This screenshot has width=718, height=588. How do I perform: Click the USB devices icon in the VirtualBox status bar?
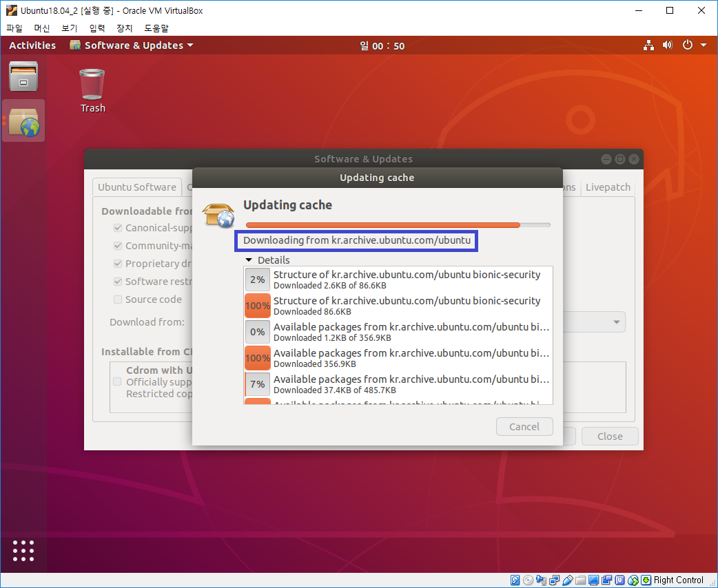click(567, 580)
